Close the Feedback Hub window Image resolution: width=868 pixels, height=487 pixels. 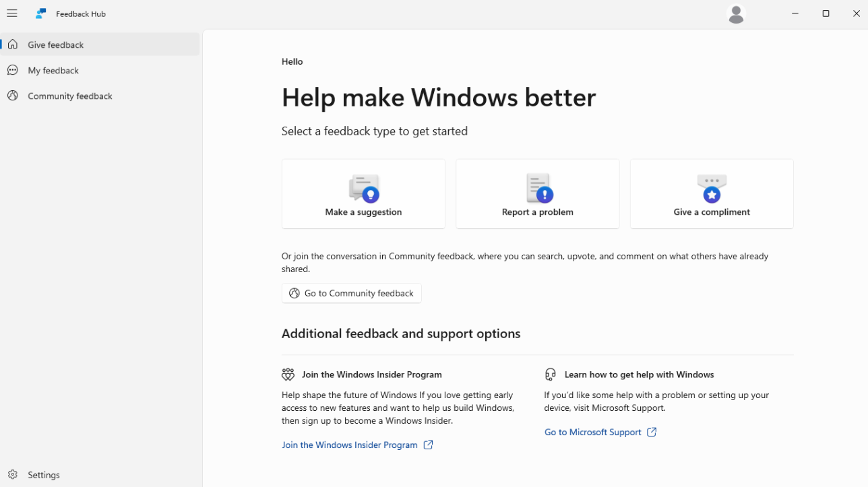856,13
